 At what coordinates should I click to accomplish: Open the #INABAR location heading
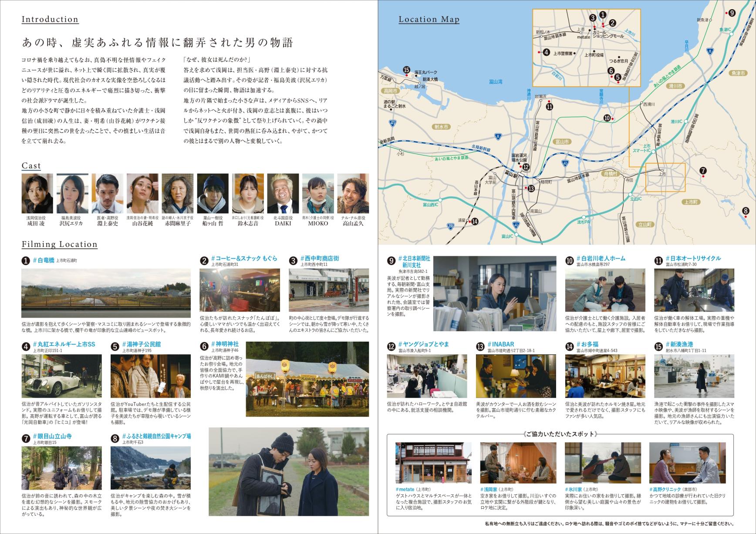point(501,344)
